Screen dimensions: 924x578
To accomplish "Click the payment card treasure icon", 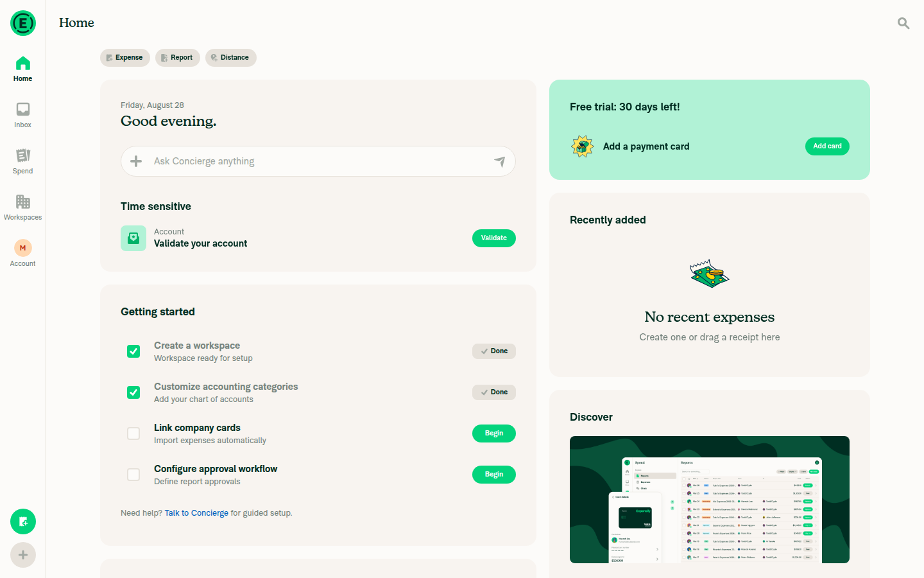I will click(583, 146).
